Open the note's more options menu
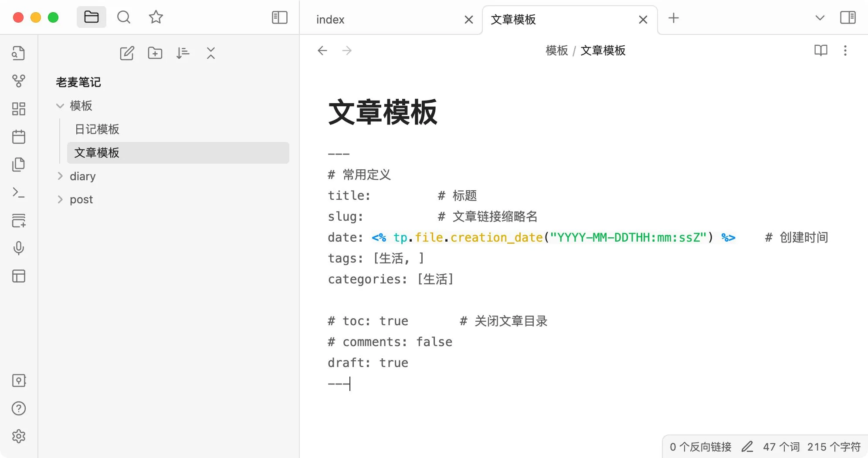 [x=845, y=51]
